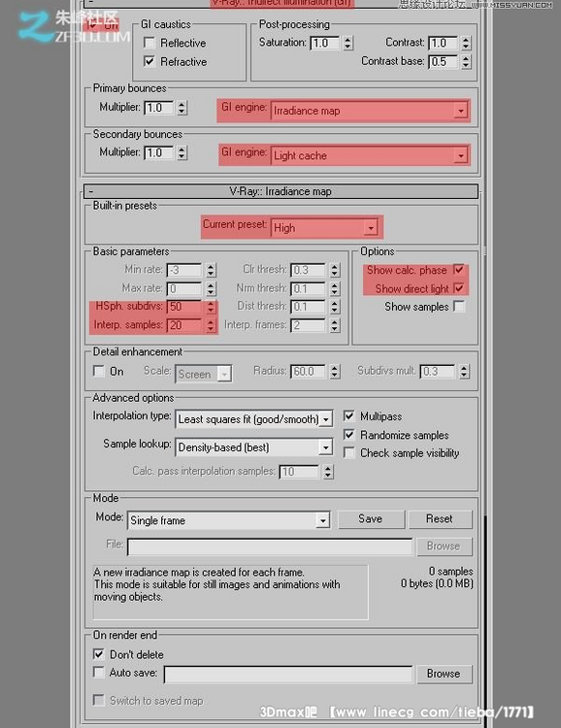The image size is (561, 728).
Task: Open the Interpolation type dropdown
Action: coord(254,419)
